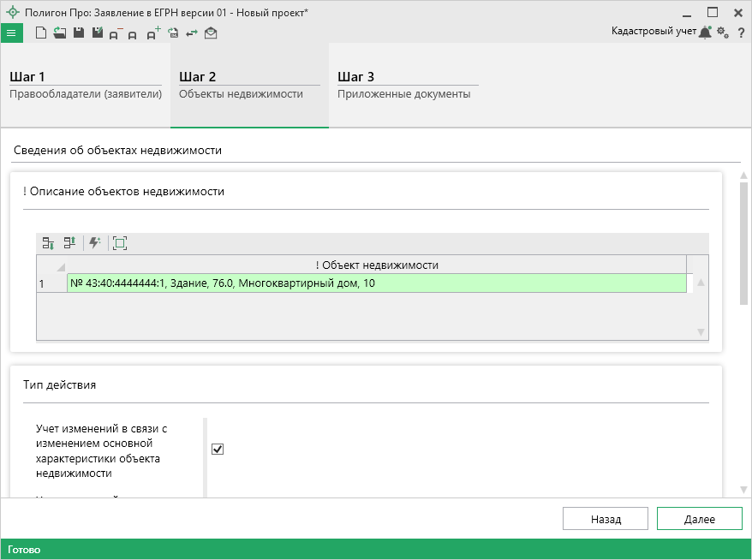Image resolution: width=752 pixels, height=560 pixels.
Task: Open notifications via the bell icon
Action: click(x=705, y=33)
